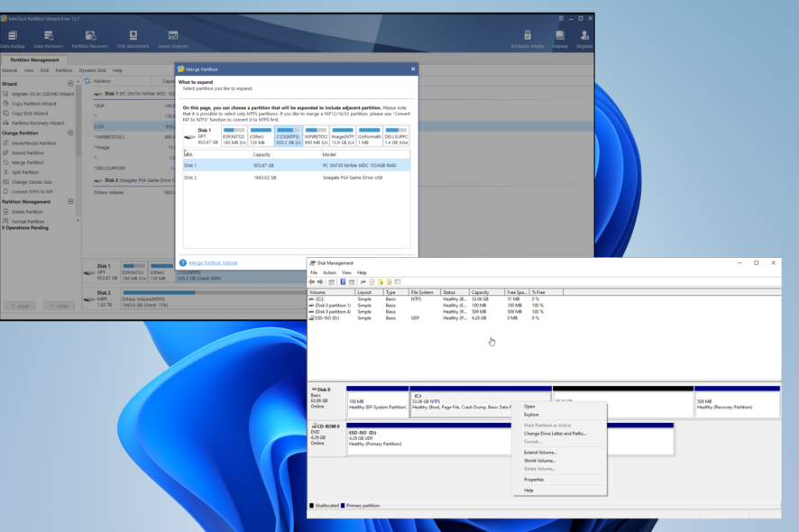Select ESD-ISO (D:) volume row
Viewport: 799px width, 532px height.
click(x=426, y=318)
